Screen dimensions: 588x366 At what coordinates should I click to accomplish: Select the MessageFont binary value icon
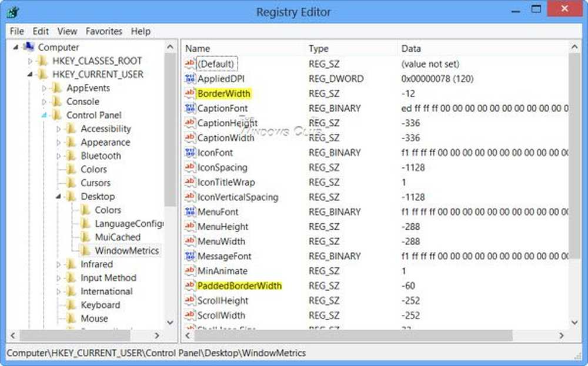189,256
